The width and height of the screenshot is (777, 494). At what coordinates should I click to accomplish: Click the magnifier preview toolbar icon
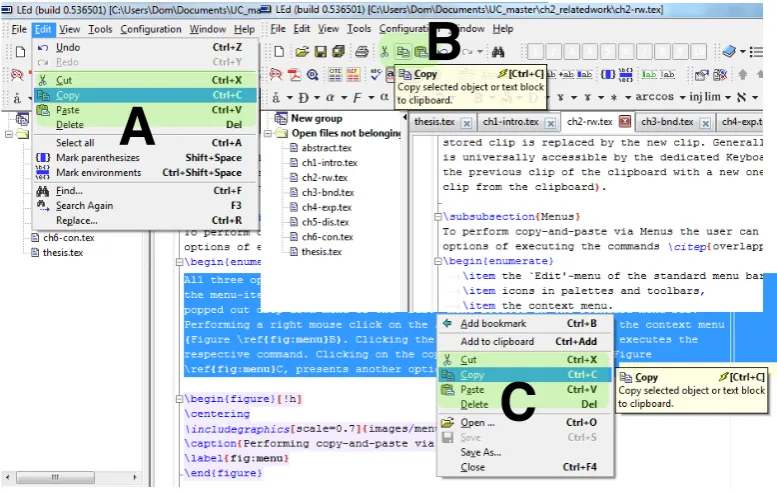(x=312, y=75)
